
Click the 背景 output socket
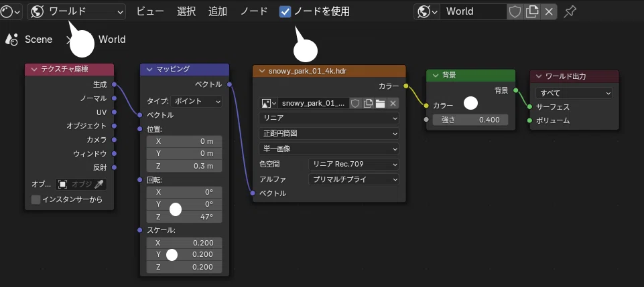point(515,90)
